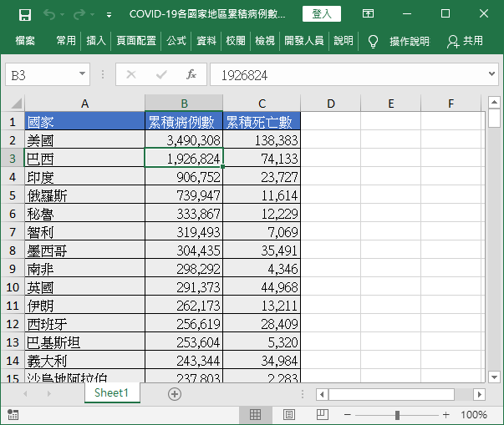Select row 10 header

coord(13,287)
